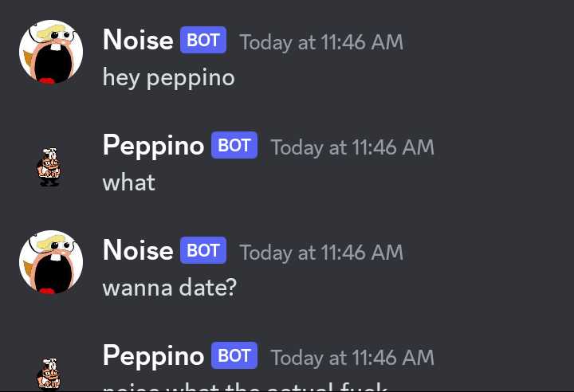Click Noise's avatar beside "wanna date?" message
The height and width of the screenshot is (392, 574).
tap(51, 262)
